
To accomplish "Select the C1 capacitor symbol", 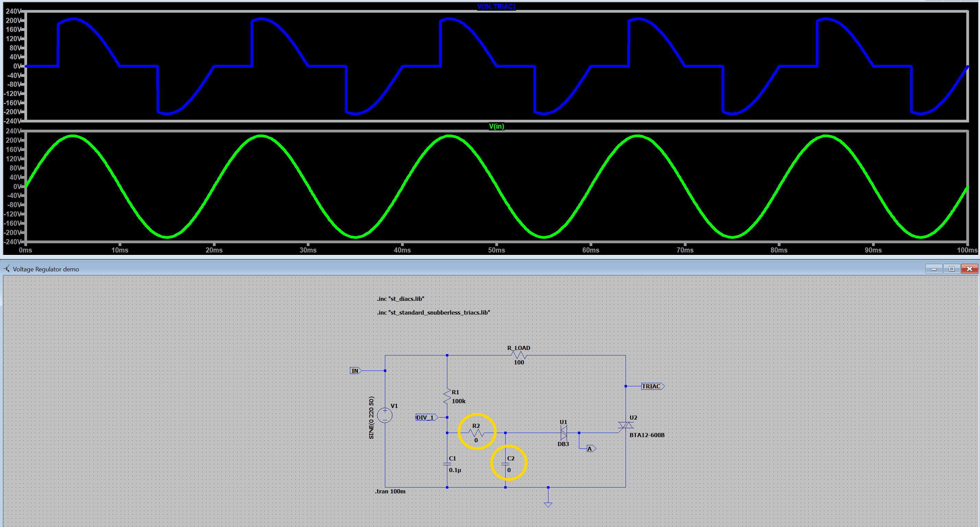I will tap(447, 464).
